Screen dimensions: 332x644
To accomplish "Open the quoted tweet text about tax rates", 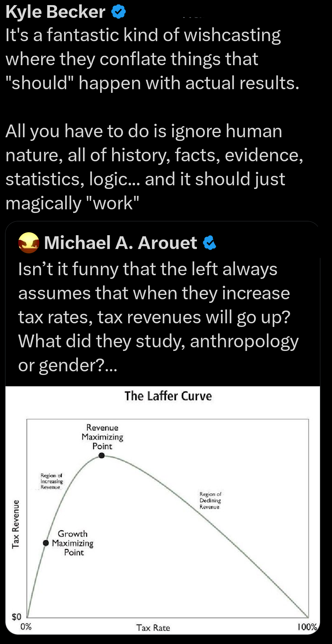I will tap(158, 317).
